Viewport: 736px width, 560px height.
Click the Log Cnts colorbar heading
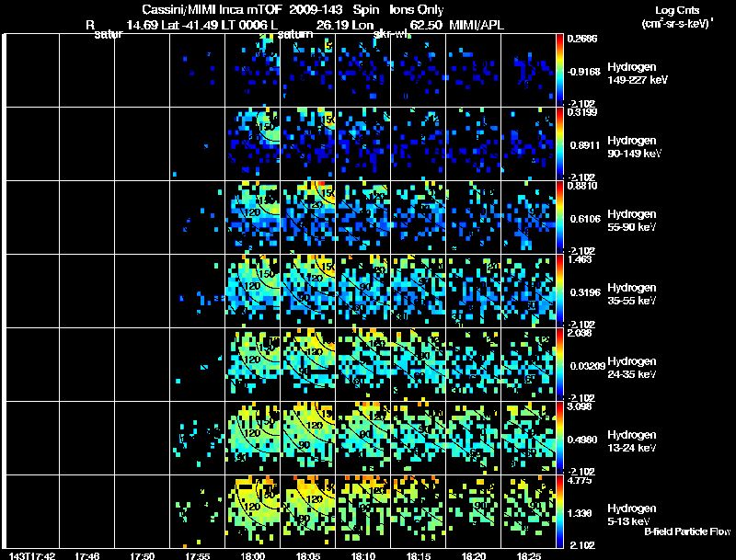pos(677,10)
